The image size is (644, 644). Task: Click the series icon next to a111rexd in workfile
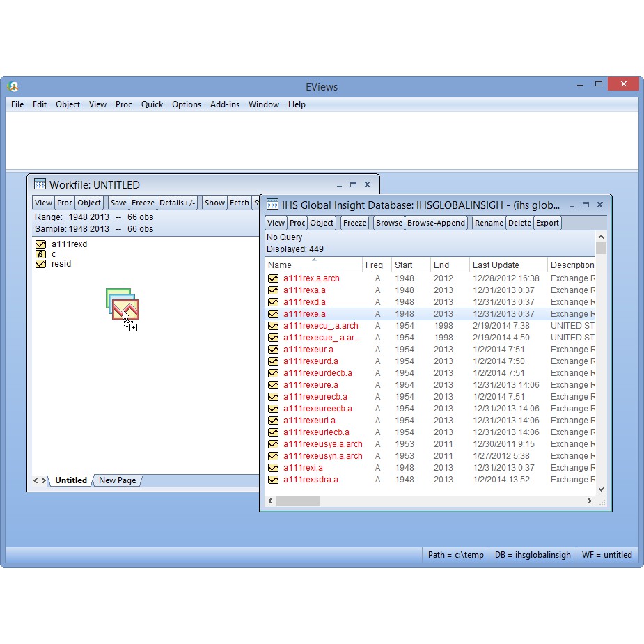tap(40, 244)
